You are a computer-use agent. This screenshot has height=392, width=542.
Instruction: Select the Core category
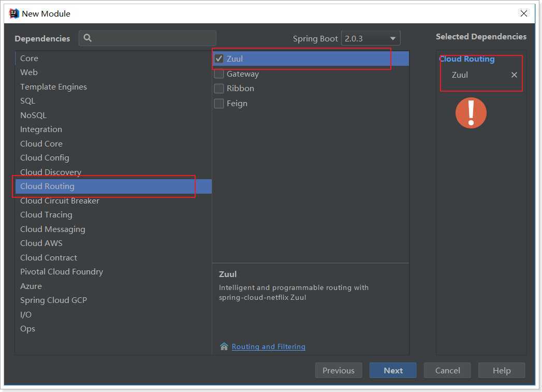(113, 58)
